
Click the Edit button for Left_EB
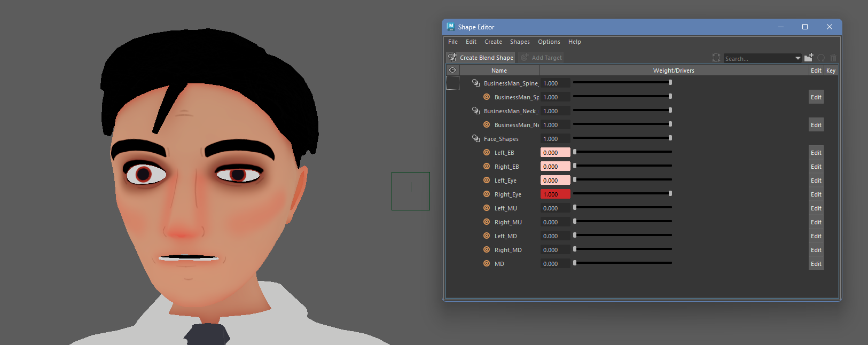(x=816, y=153)
